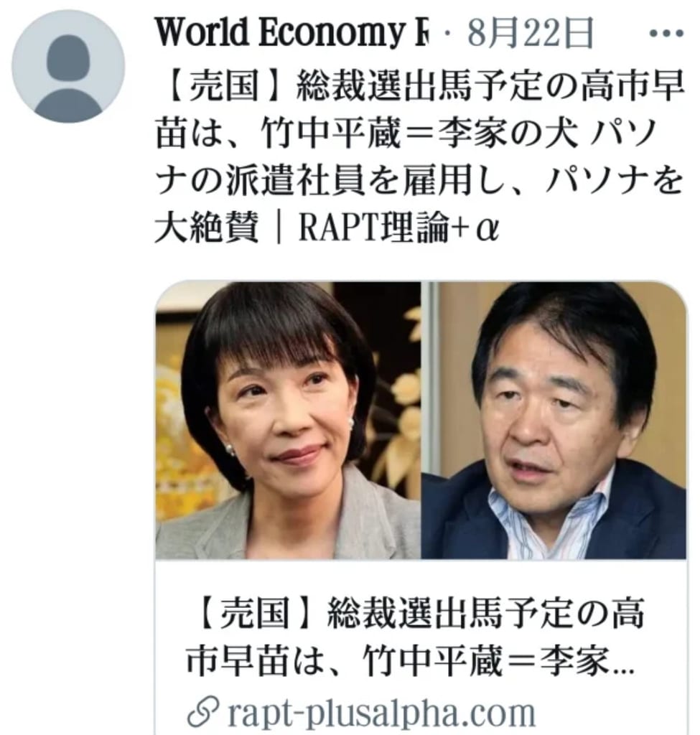Click the card headline's second line 市早苗は、竹中平蔵
This screenshot has height=735, width=700.
tap(410, 660)
